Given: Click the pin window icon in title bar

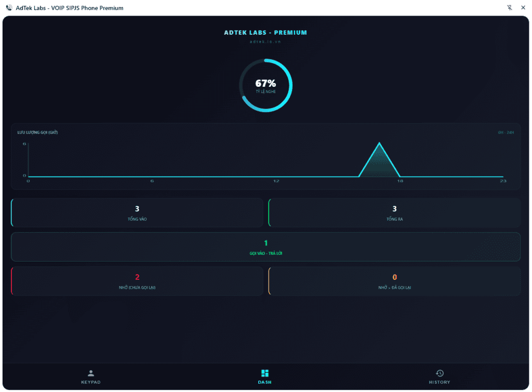Looking at the screenshot, I should coord(510,7).
